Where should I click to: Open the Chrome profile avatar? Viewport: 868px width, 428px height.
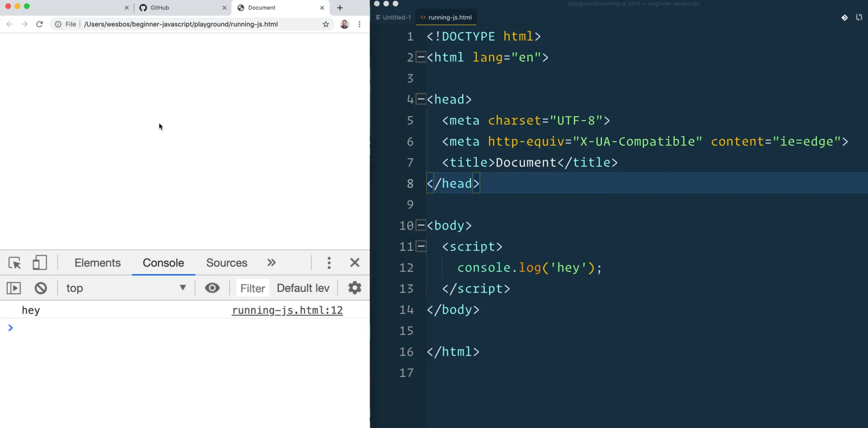coord(344,24)
